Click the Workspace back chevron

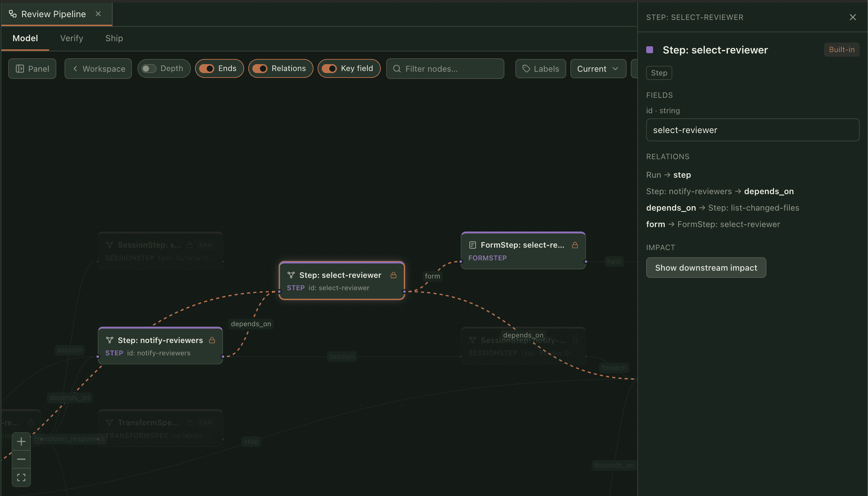[x=75, y=69]
